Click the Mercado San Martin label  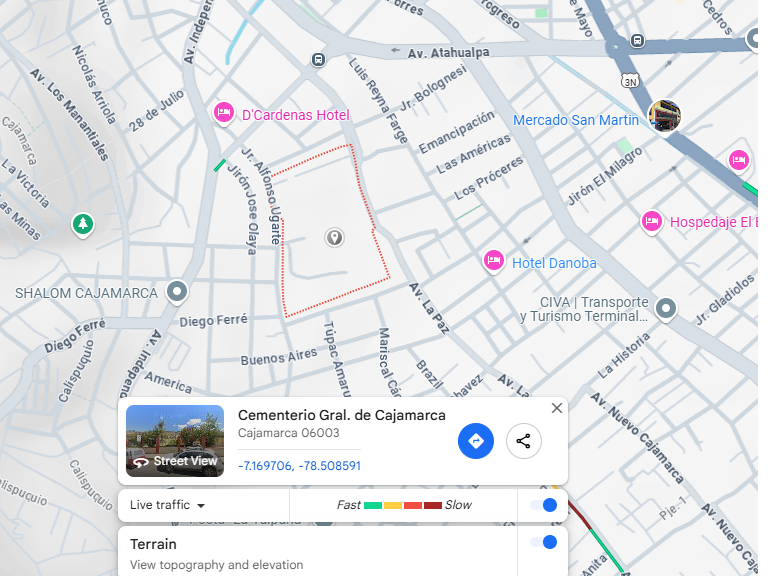(575, 120)
